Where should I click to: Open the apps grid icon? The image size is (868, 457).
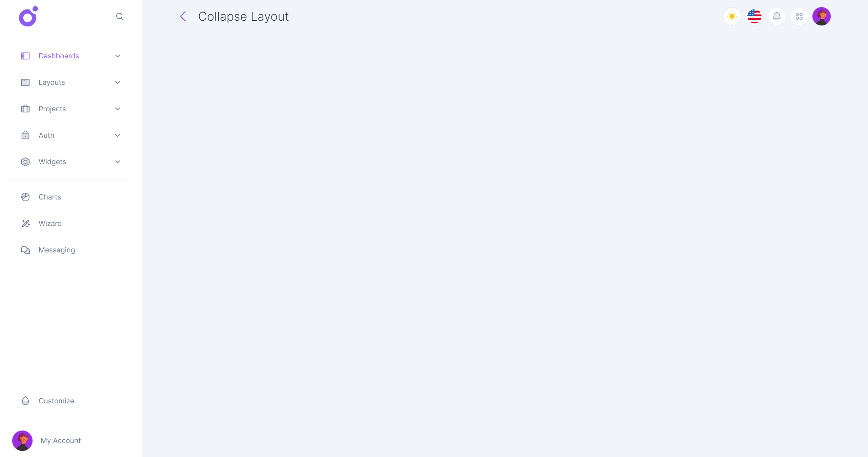799,16
